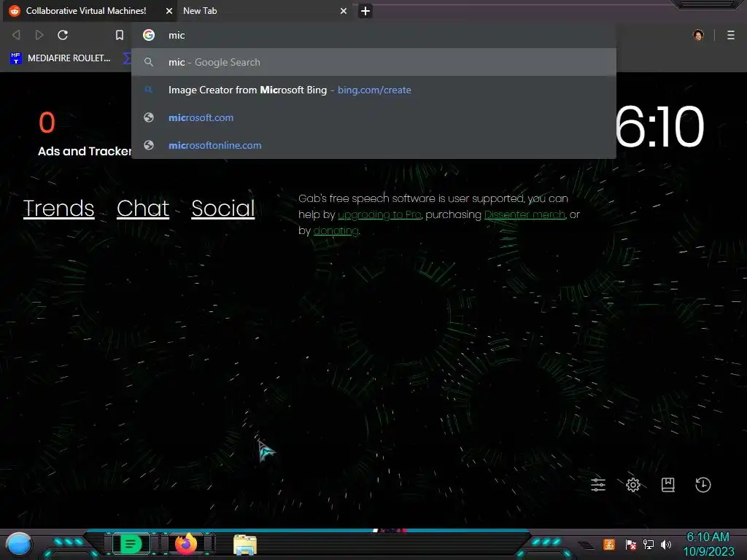Image resolution: width=747 pixels, height=560 pixels.
Task: Open network status tray icon
Action: point(649,544)
